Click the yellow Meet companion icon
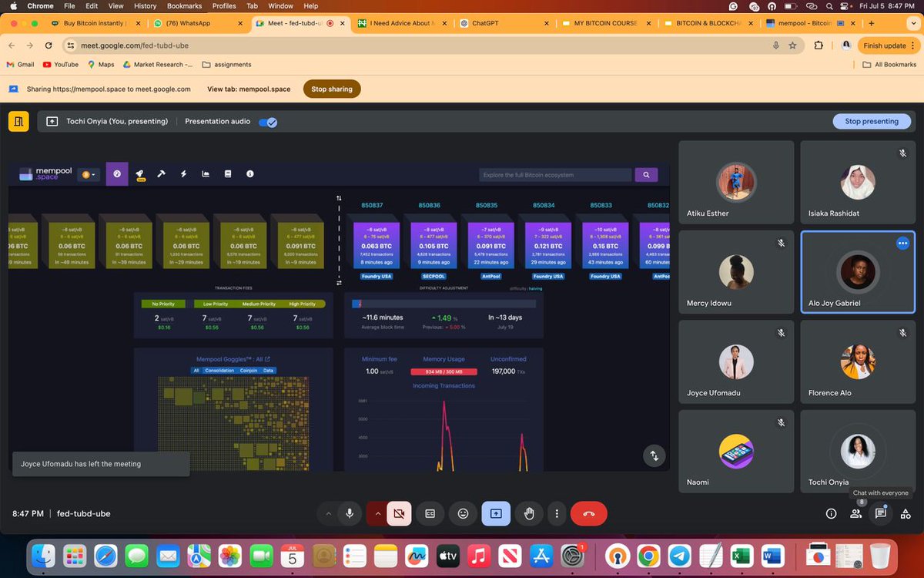Screen dimensions: 924x578 point(18,121)
